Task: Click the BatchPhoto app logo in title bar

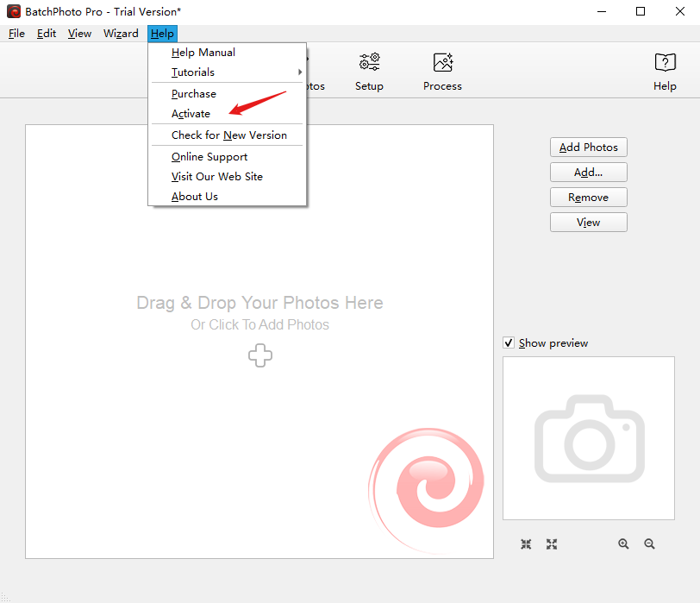Action: tap(14, 11)
